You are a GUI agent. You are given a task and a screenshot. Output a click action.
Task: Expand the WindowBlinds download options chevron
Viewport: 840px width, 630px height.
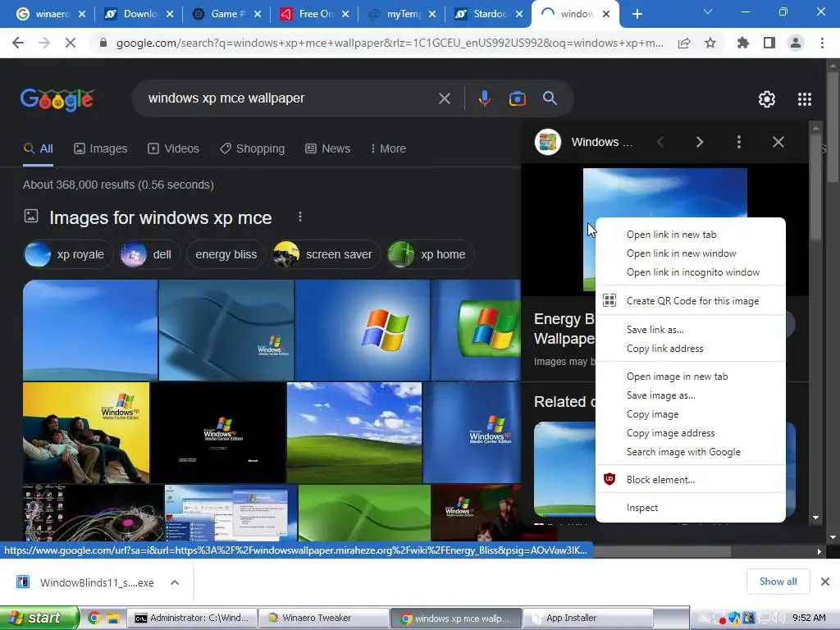[175, 582]
